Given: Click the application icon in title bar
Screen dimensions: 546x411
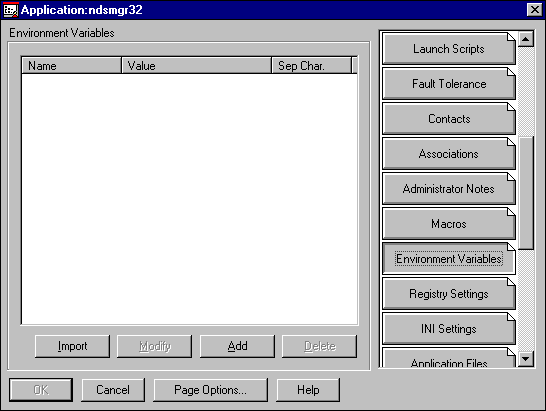Looking at the screenshot, I should (x=10, y=10).
